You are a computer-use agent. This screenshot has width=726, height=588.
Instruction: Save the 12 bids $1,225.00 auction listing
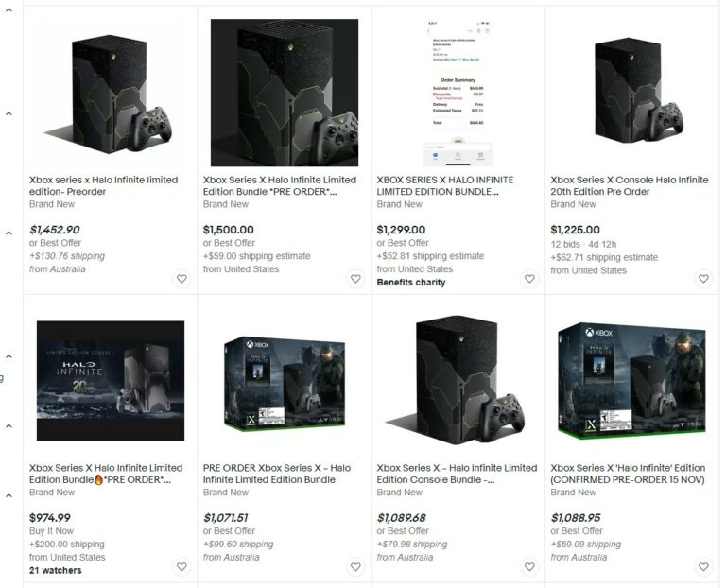point(703,279)
